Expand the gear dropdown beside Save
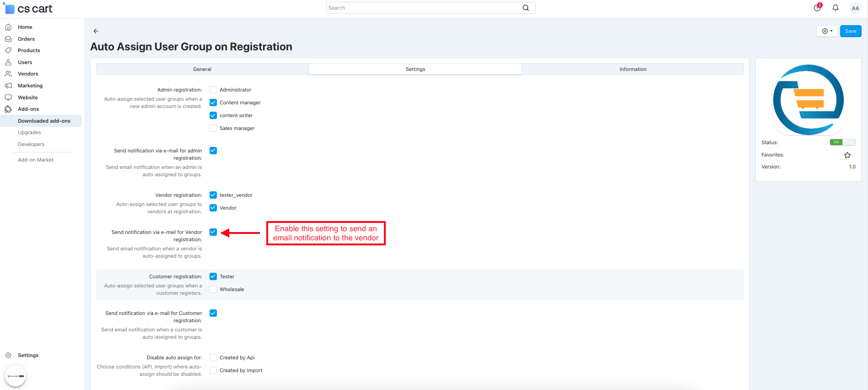This screenshot has height=390, width=868. coord(827,31)
